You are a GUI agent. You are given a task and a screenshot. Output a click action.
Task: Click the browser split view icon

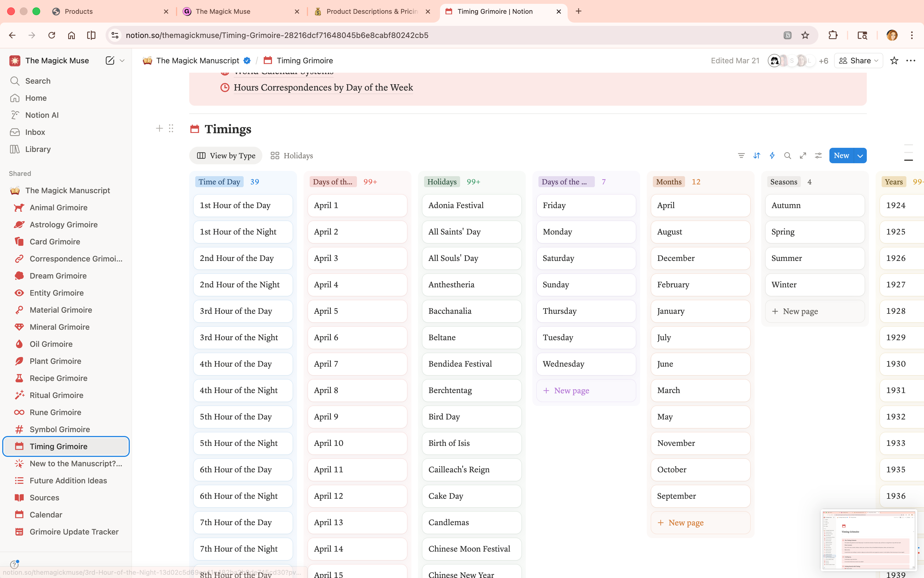pyautogui.click(x=91, y=35)
